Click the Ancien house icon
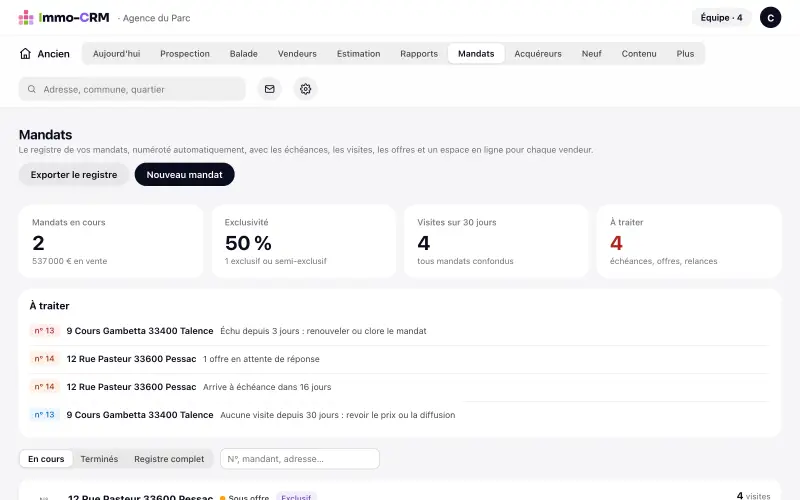 pos(25,54)
